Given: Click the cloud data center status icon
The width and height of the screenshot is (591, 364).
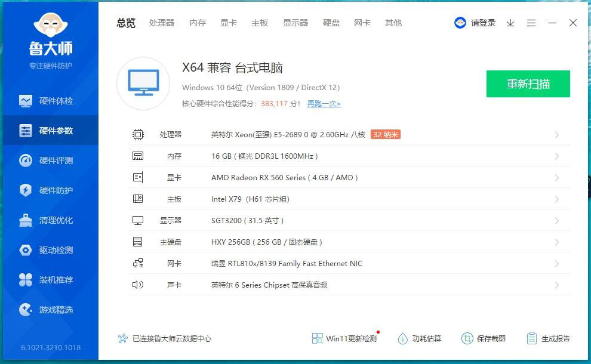Looking at the screenshot, I should [123, 338].
